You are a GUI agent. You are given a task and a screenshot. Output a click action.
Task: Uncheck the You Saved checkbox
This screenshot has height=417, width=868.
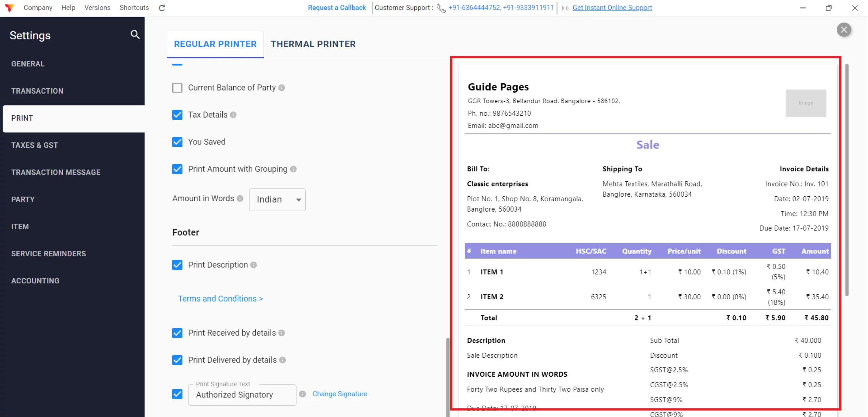point(177,142)
